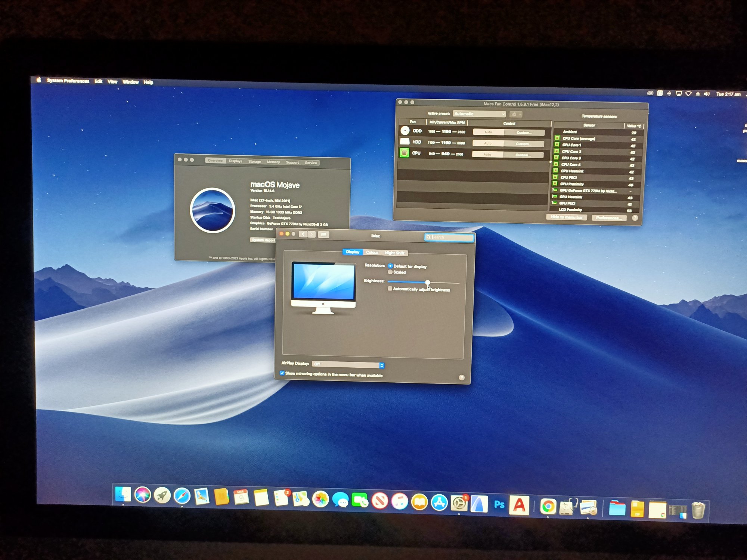Open the Trash in the Dock
Screen dimensions: 747x560
698,510
